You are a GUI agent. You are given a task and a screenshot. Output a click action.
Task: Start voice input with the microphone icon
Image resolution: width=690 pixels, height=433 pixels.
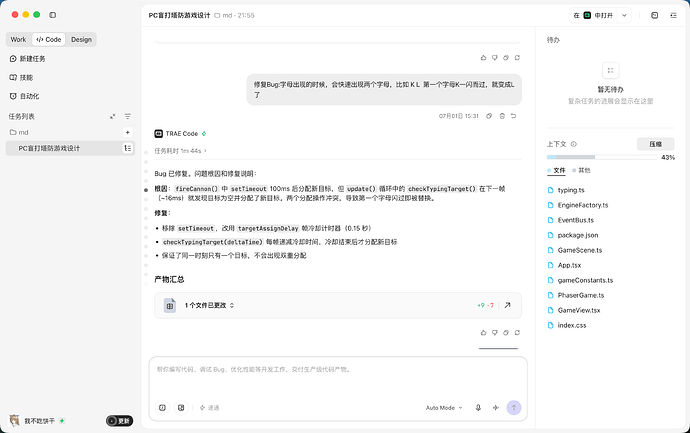click(x=478, y=408)
